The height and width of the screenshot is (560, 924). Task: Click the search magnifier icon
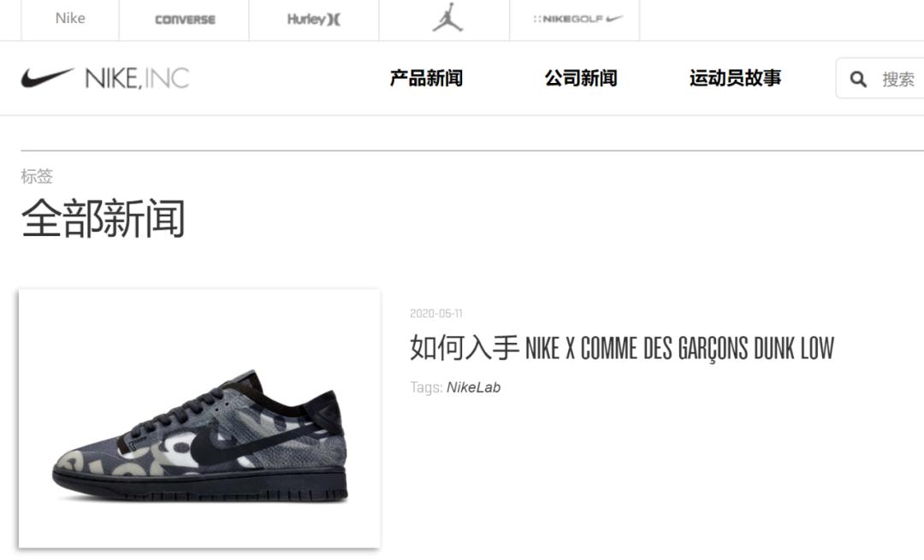point(858,79)
